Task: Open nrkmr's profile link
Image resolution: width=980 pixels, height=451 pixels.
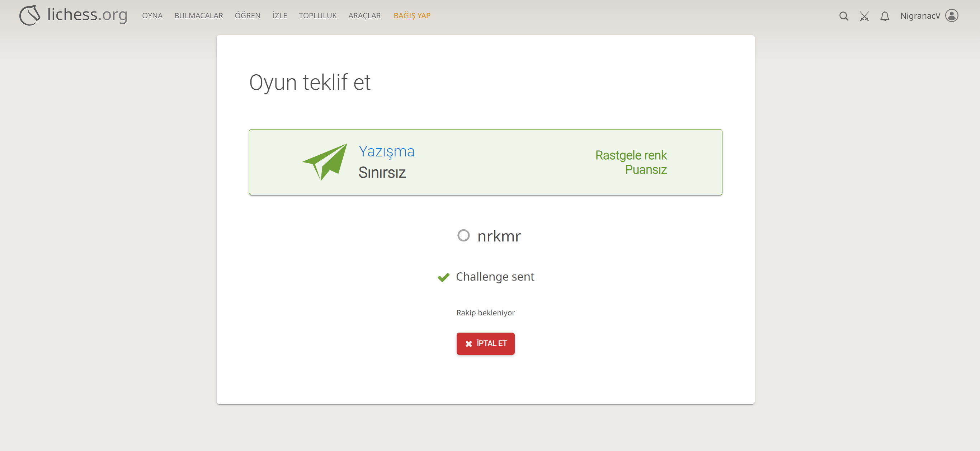Action: (x=498, y=236)
